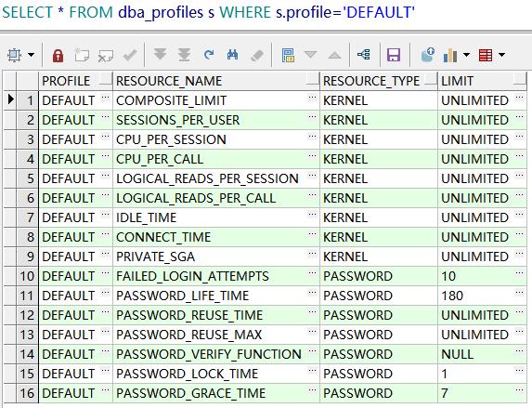Click the PASSWORD_REUSE_MAX cell
Viewport: 532px width, 408px height.
point(216,335)
